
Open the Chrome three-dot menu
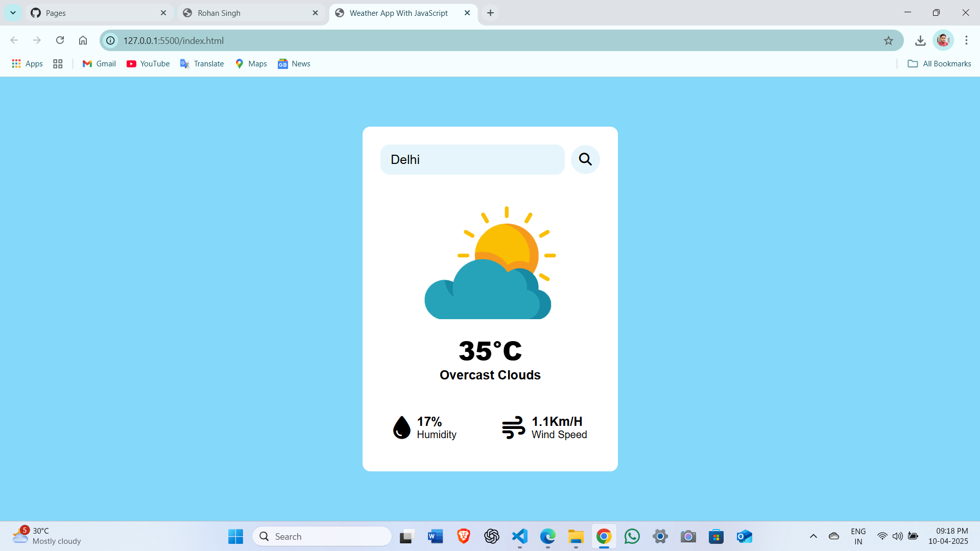pos(966,40)
